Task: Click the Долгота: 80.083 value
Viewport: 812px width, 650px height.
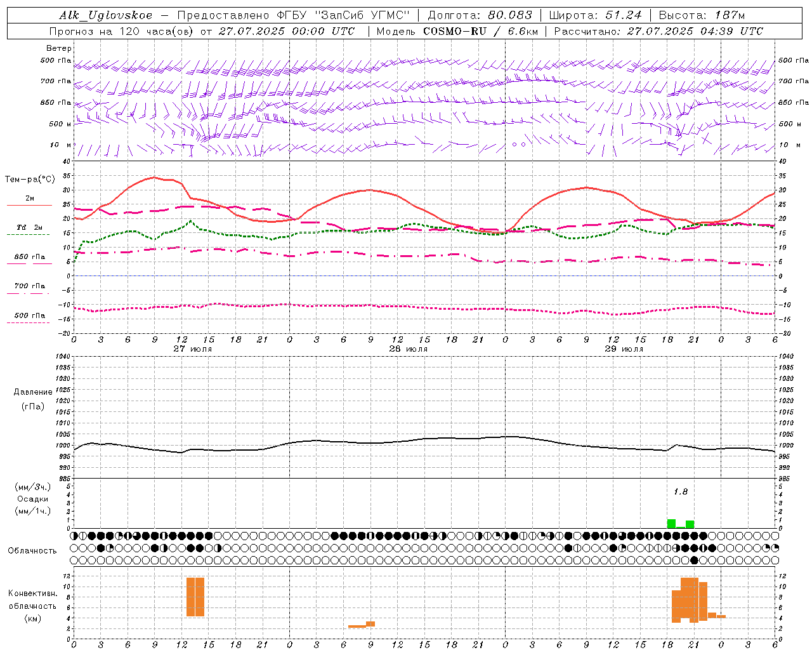Action: (x=480, y=15)
